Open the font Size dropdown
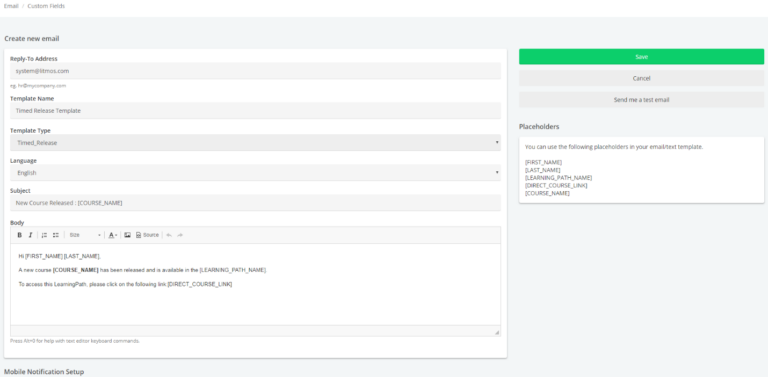This screenshot has width=768, height=377. (x=85, y=235)
